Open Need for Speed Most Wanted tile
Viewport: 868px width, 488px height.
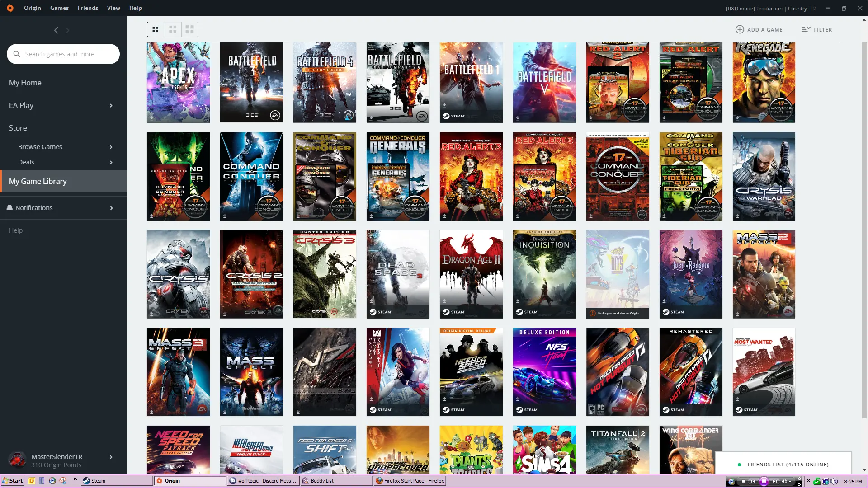click(x=764, y=372)
